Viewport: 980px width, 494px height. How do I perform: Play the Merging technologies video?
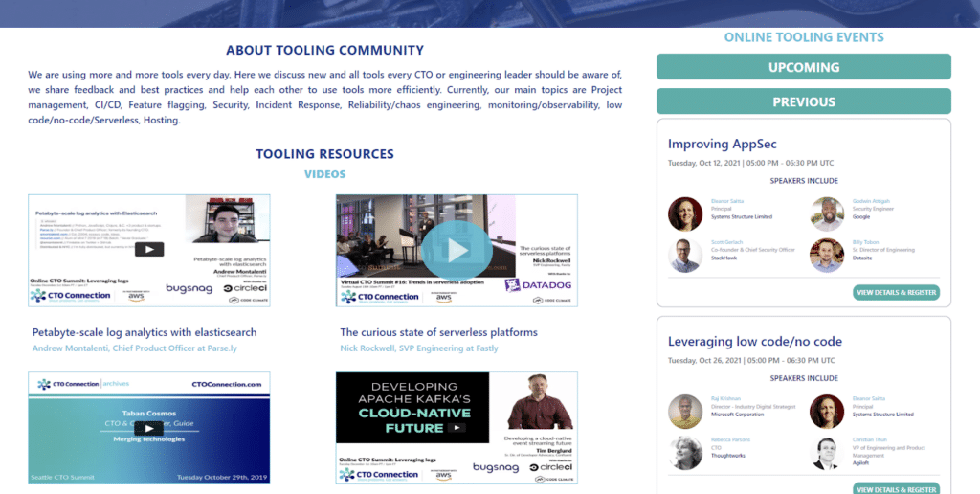148,427
